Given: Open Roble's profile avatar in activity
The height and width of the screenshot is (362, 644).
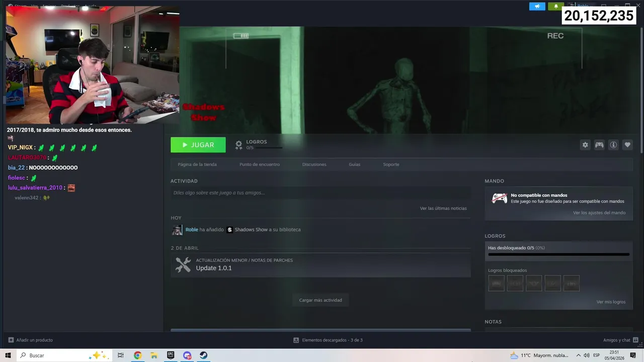Looking at the screenshot, I should coord(177,230).
